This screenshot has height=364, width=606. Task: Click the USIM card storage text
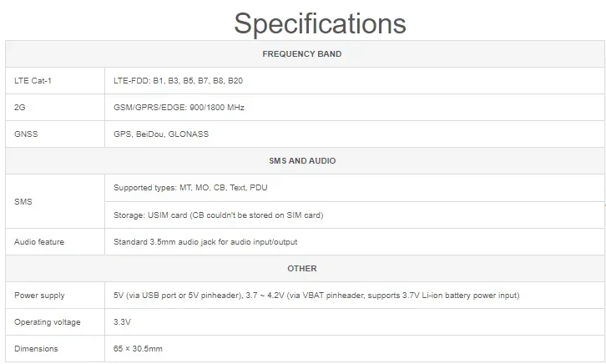[x=218, y=215]
